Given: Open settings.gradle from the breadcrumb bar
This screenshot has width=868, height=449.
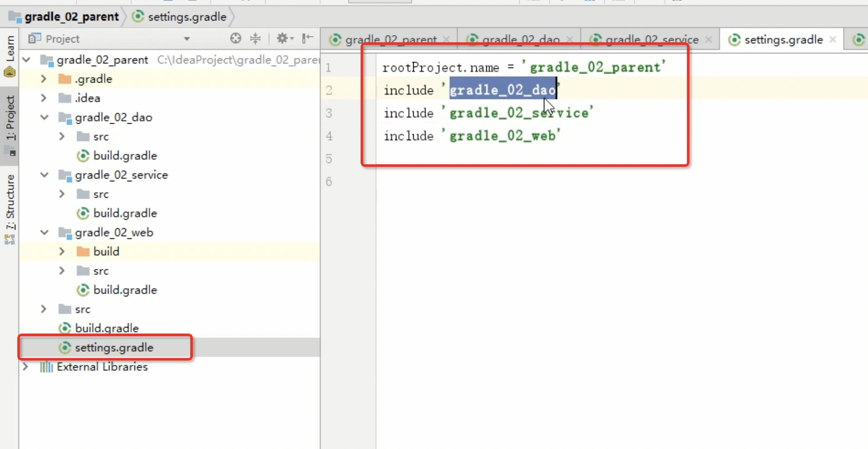Looking at the screenshot, I should [x=187, y=17].
